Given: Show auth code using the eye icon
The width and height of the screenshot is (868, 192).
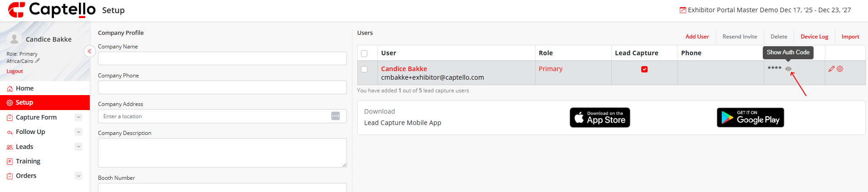Looking at the screenshot, I should point(788,69).
